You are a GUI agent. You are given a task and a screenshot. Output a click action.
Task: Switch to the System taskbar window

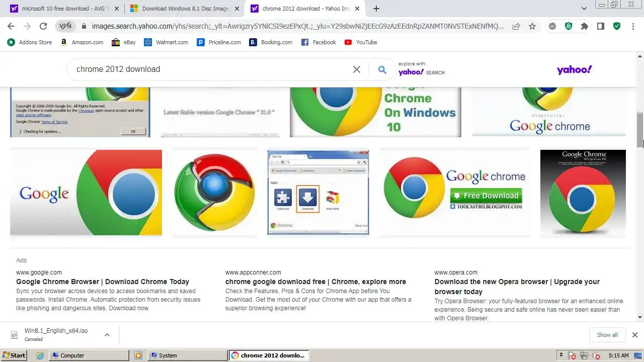pos(188,355)
